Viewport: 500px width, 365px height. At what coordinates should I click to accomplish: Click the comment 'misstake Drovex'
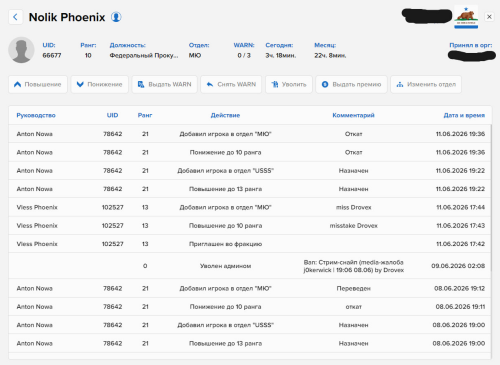pyautogui.click(x=354, y=226)
